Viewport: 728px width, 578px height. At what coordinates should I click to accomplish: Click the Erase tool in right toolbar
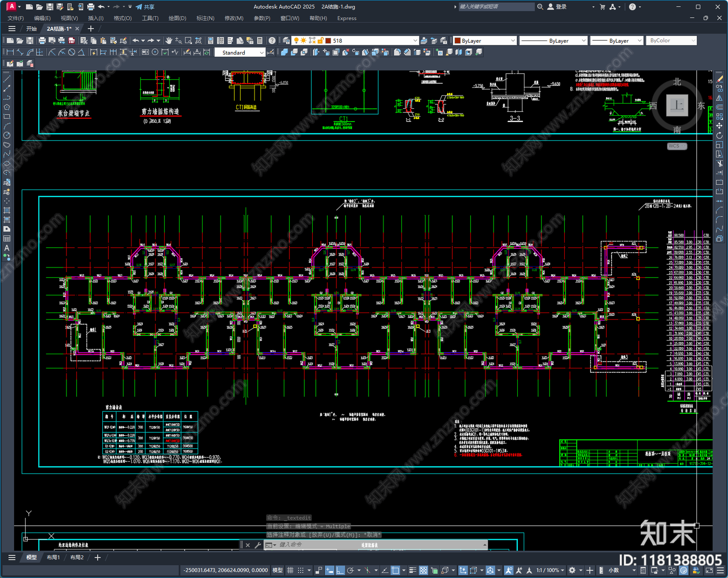pos(719,79)
